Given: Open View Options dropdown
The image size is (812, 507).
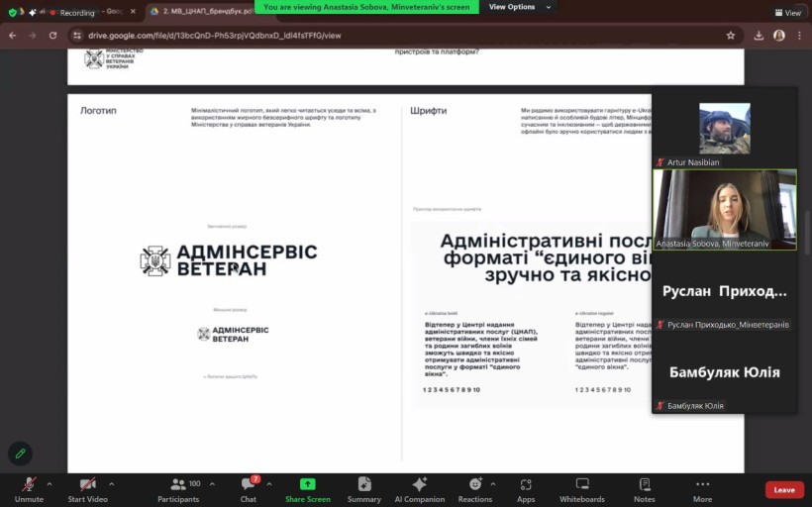Looking at the screenshot, I should [520, 7].
